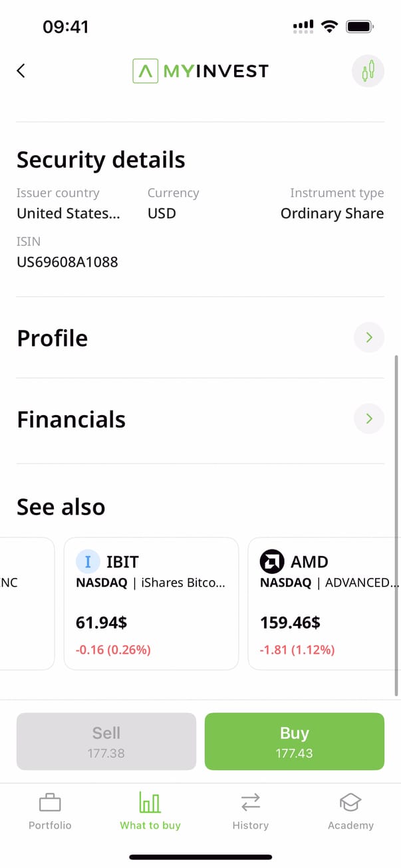The height and width of the screenshot is (868, 401).
Task: Tap the Financials heading
Action: [71, 420]
